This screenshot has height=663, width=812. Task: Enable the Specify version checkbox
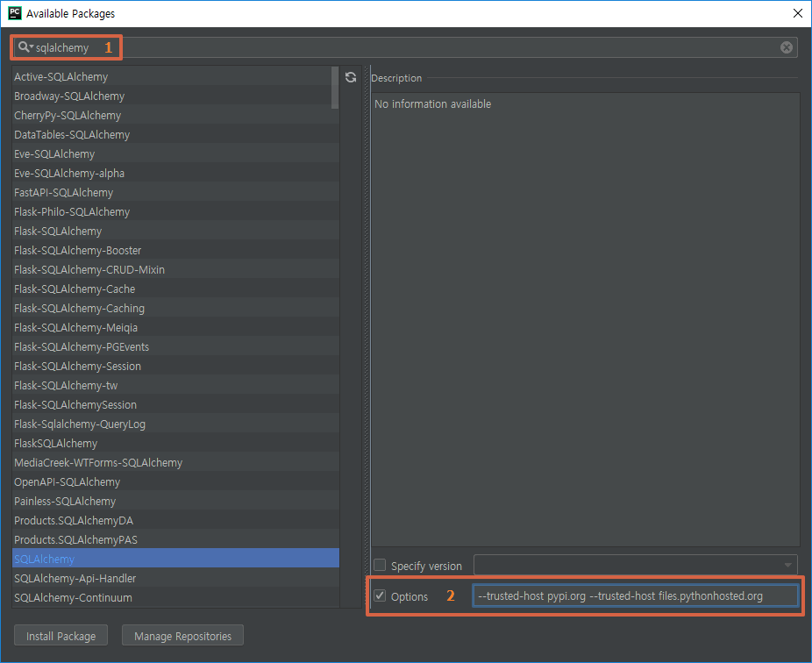click(x=380, y=565)
